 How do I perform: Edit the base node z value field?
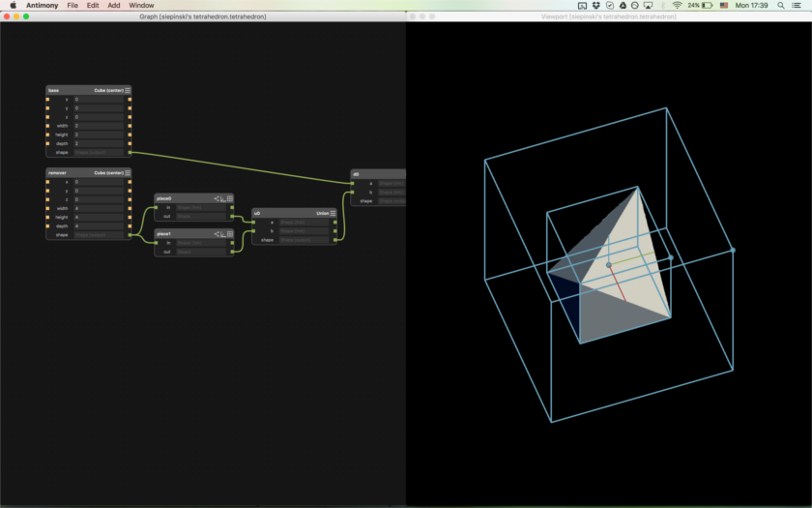pyautogui.click(x=99, y=117)
